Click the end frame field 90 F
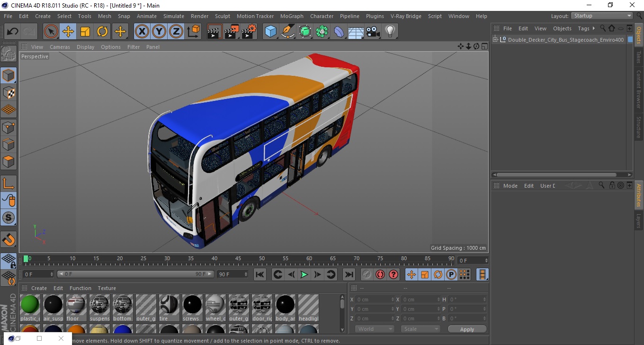Image resolution: width=644 pixels, height=345 pixels. click(233, 274)
